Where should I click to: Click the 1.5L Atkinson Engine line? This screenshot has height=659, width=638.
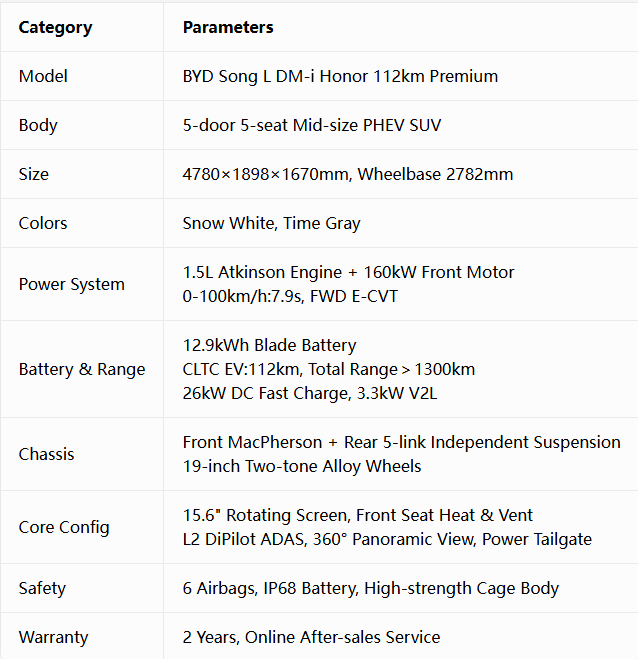click(x=348, y=272)
